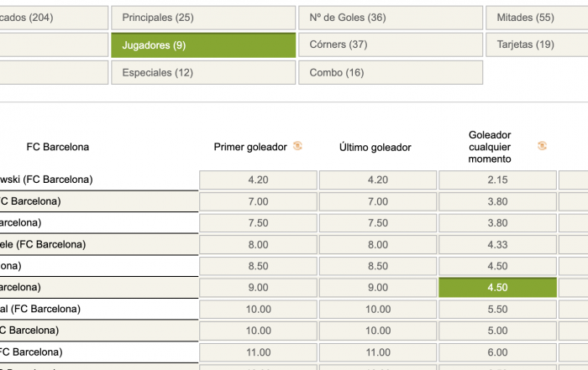Image resolution: width=588 pixels, height=370 pixels.
Task: Go to the Especiales (12) tab
Action: pos(203,72)
